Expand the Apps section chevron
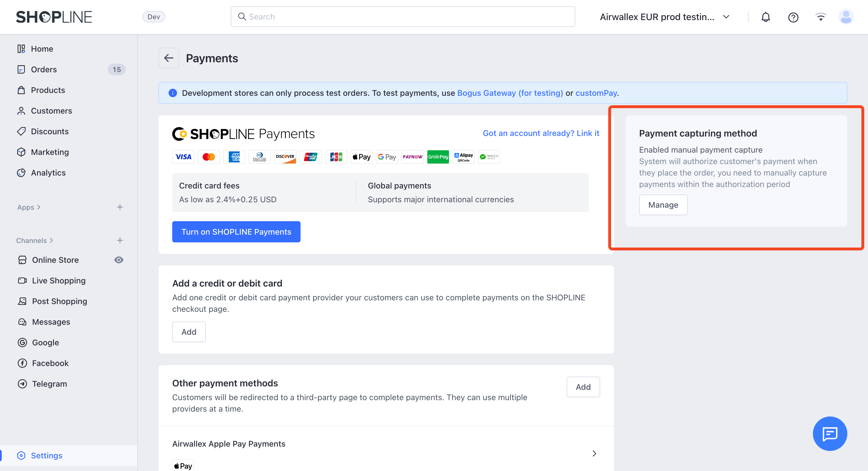Screen dimensions: 868x471 click(x=39, y=207)
